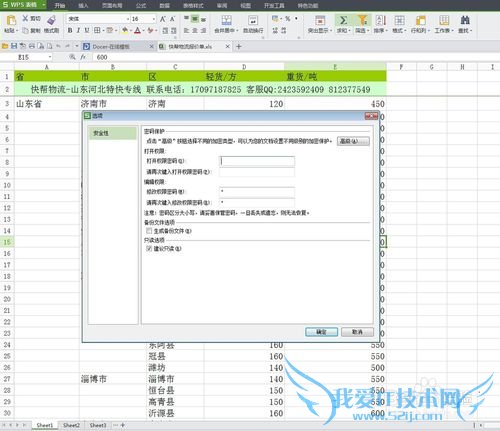Open the Developer Tools (开发工具) ribbon tab
Image resolution: width=500 pixels, height=431 pixels.
[274, 5]
